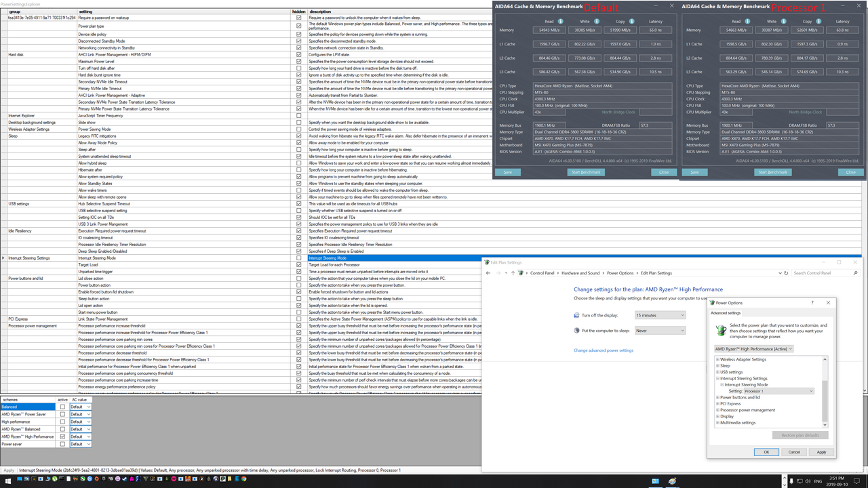This screenshot has height=488, width=868.
Task: Click the search magnifier in Search Control Panel
Action: (856, 273)
